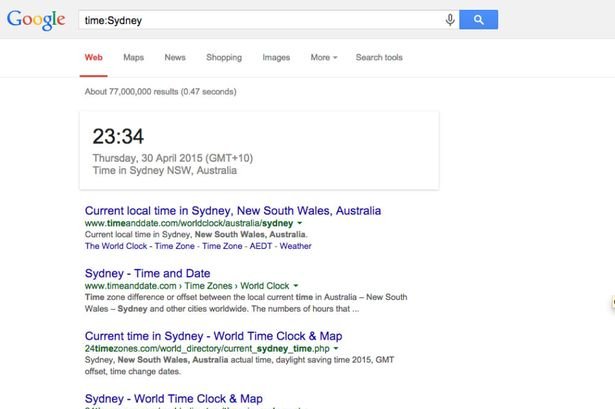Select the Web tab

(93, 58)
